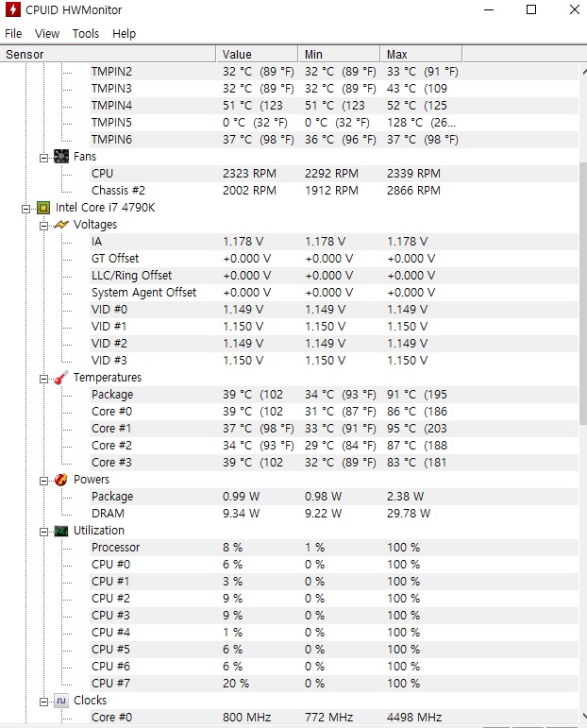Click the Clocks waveform icon
This screenshot has height=728, width=587.
pos(60,701)
